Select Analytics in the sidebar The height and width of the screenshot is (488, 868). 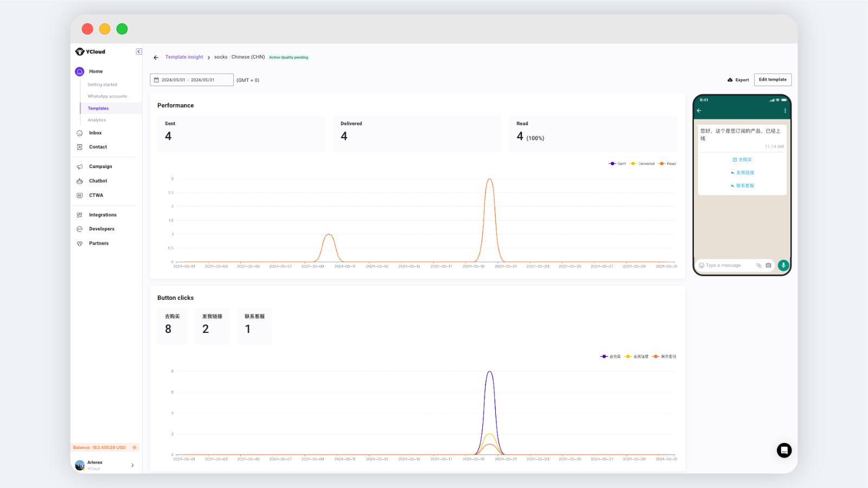97,120
